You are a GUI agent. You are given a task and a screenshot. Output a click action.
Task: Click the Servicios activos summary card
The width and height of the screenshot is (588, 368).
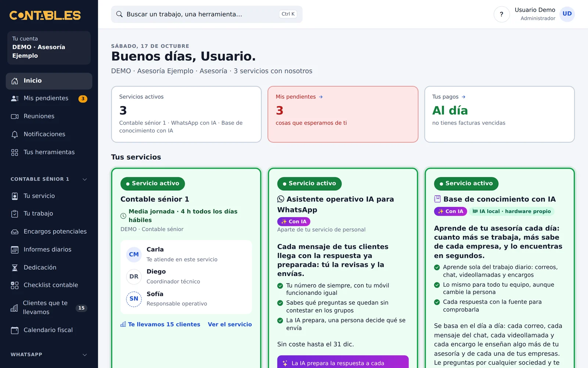pyautogui.click(x=186, y=114)
